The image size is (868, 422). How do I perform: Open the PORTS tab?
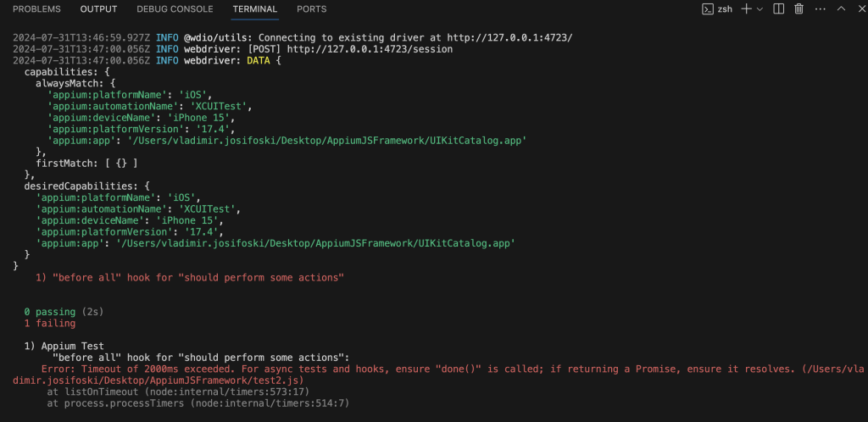(312, 9)
